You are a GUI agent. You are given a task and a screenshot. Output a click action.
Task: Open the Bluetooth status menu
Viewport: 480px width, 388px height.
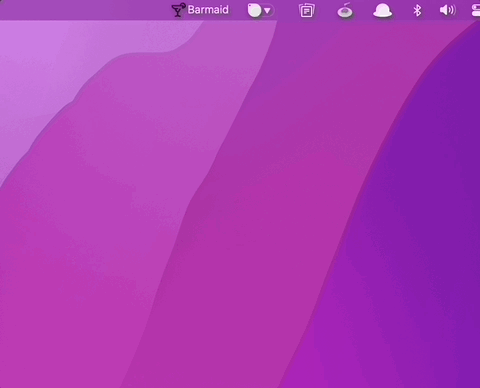417,11
